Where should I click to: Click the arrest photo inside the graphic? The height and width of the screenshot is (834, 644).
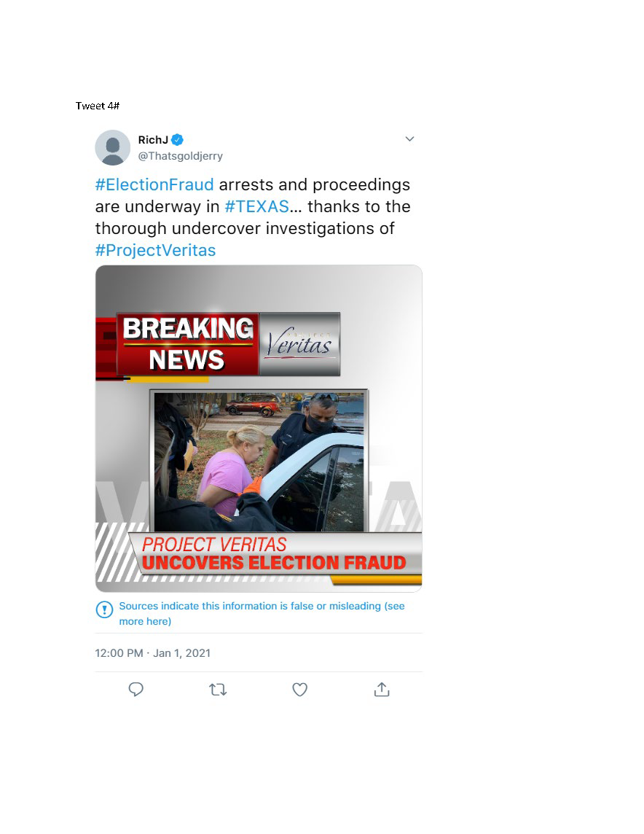tap(259, 461)
